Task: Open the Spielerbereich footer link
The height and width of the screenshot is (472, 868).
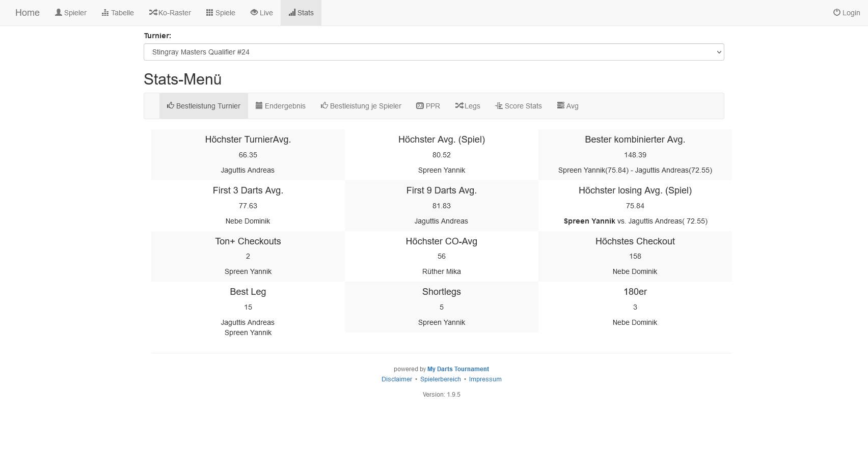Action: (x=440, y=379)
